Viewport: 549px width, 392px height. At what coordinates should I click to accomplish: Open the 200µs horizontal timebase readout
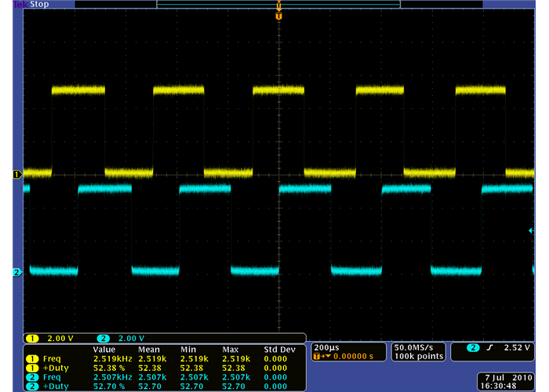click(x=325, y=347)
